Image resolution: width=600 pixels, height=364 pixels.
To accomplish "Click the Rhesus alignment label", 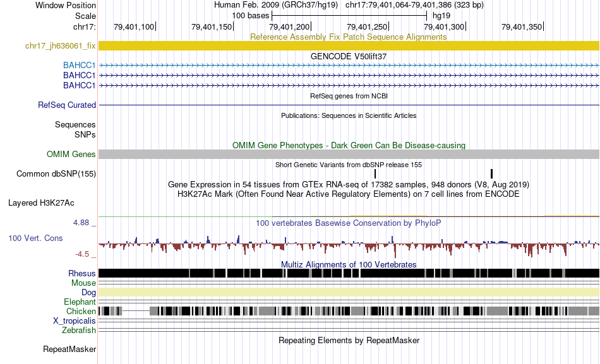I will [x=82, y=273].
